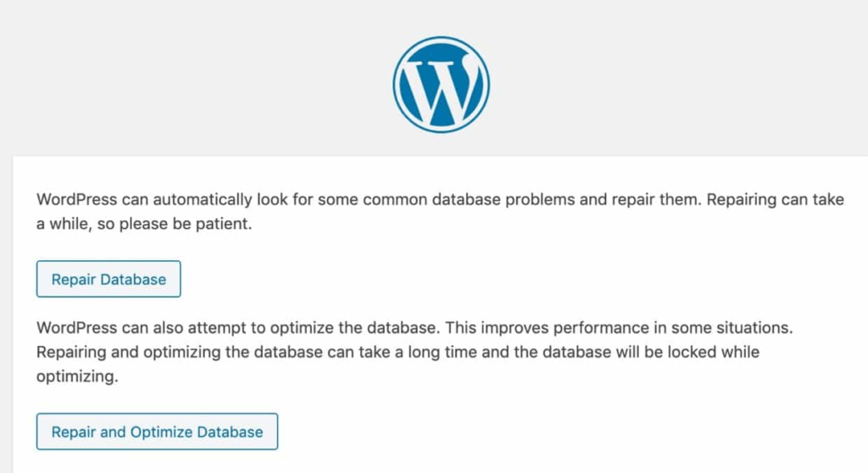The height and width of the screenshot is (473, 868).
Task: Click Repair and Optimize Database button
Action: 157,431
